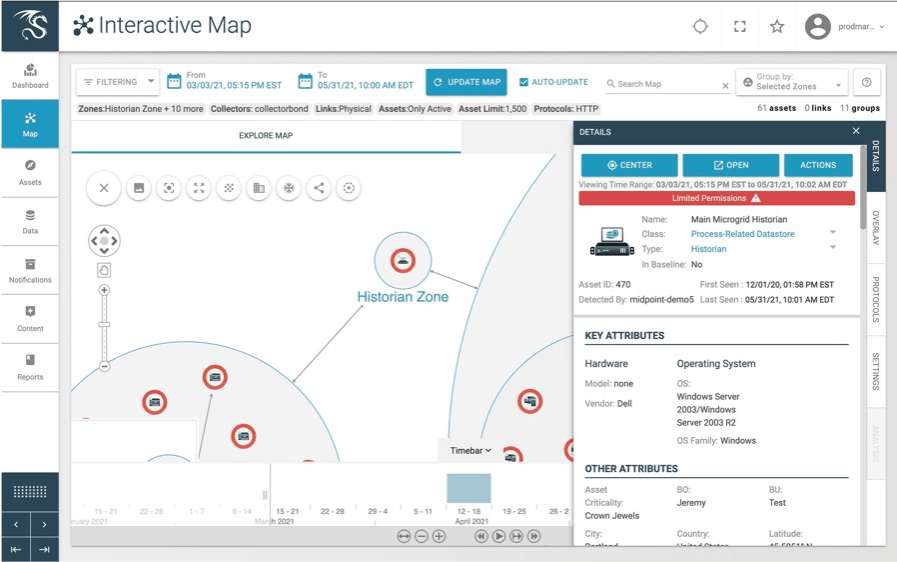This screenshot has height=562, width=897.
Task: Click the Limited Permissions warning banner
Action: coord(717,198)
